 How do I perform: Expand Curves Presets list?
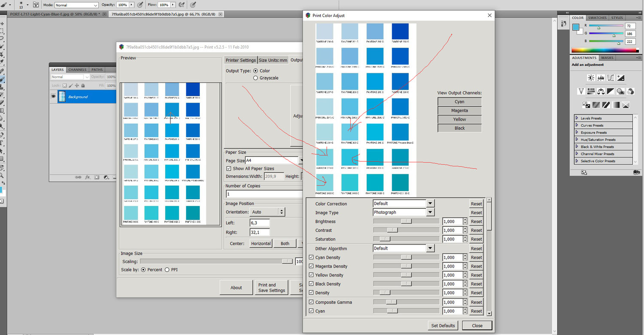[577, 125]
